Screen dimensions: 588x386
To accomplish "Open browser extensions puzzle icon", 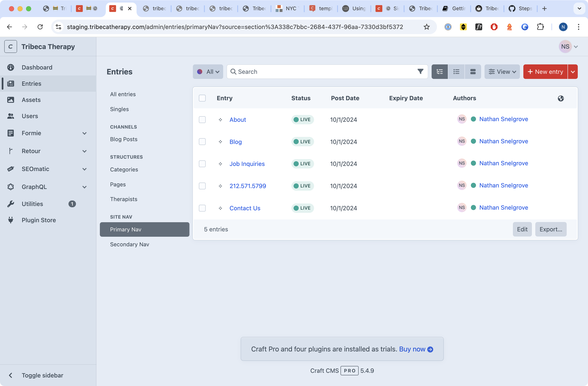I will tap(540, 27).
